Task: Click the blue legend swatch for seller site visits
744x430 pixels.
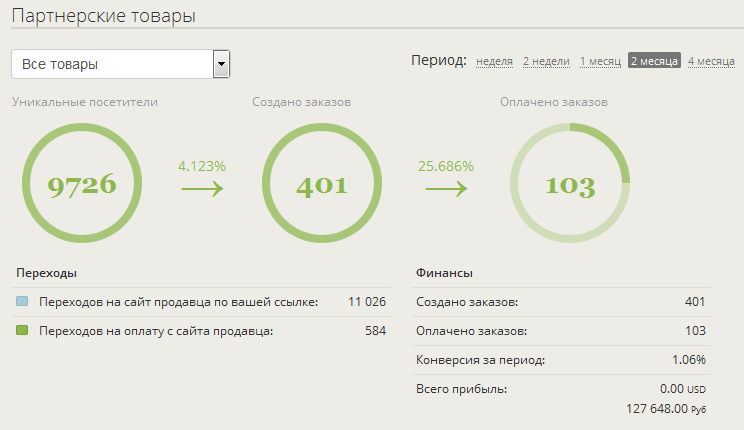Action: tap(22, 301)
